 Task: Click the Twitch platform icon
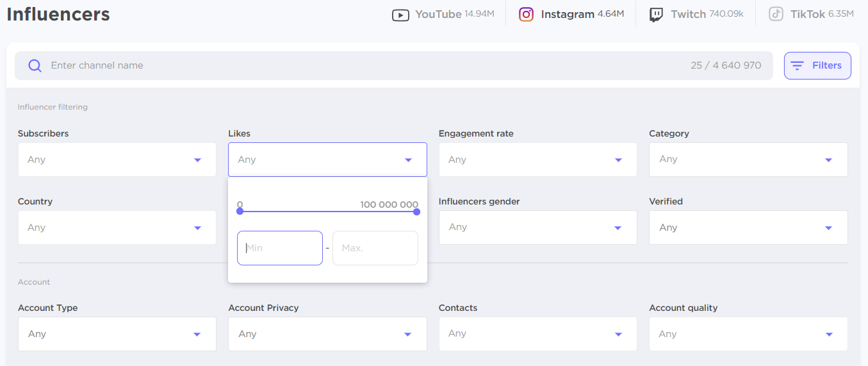[x=656, y=15]
